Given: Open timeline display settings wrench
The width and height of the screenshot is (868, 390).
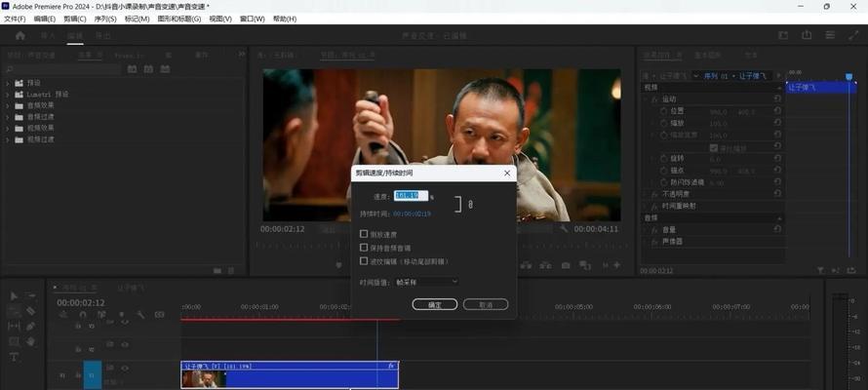Looking at the screenshot, I should [140, 315].
